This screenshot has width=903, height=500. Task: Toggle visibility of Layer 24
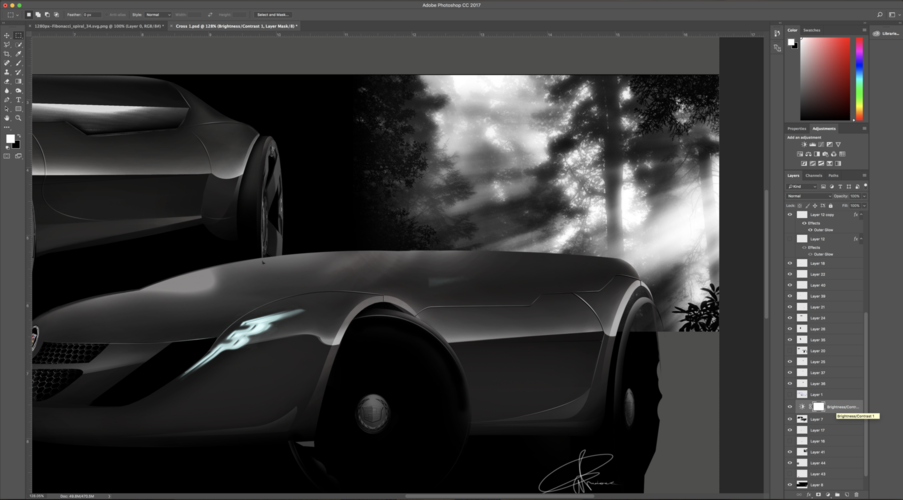click(x=790, y=318)
